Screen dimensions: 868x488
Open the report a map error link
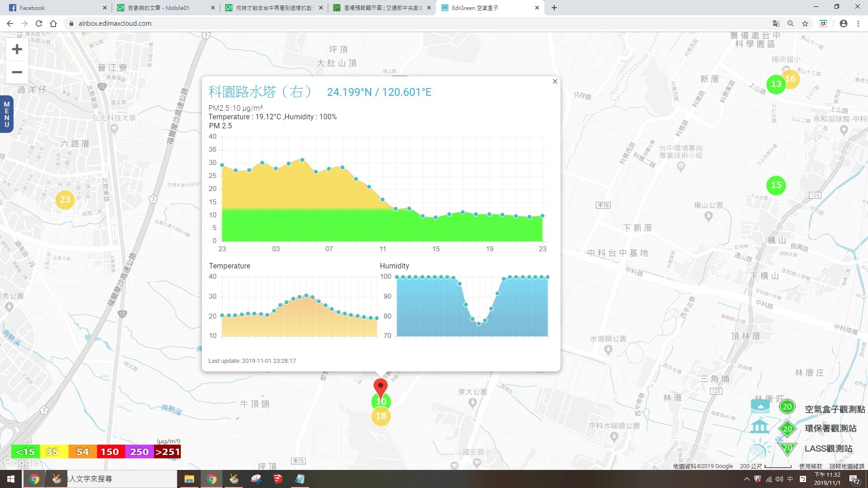[847, 466]
